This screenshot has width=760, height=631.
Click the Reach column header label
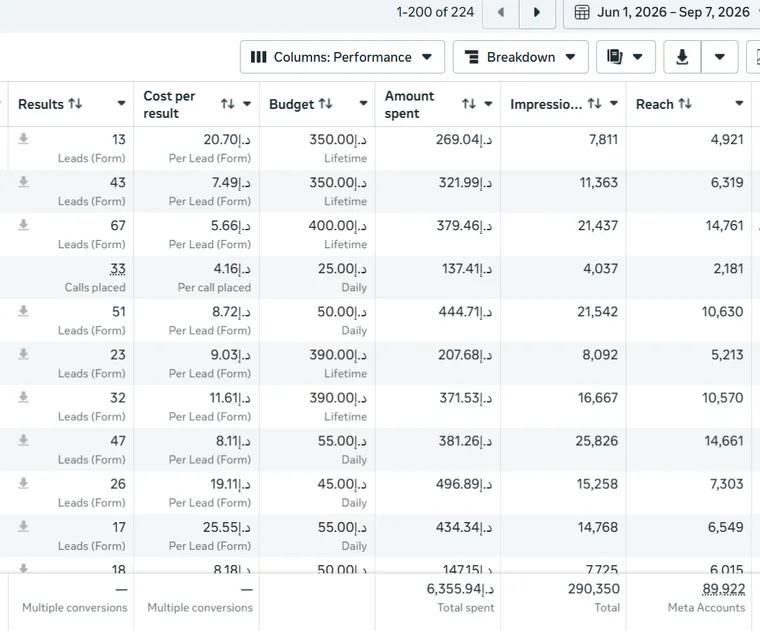(x=654, y=104)
